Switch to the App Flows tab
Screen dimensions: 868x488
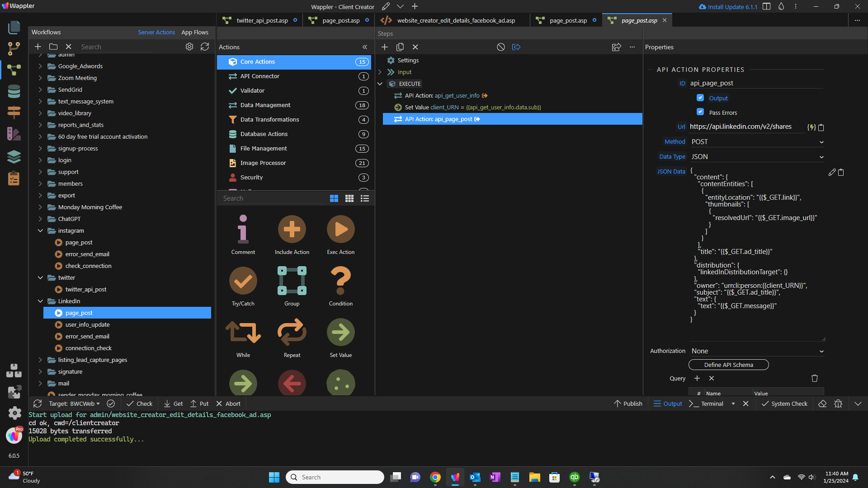(x=195, y=32)
